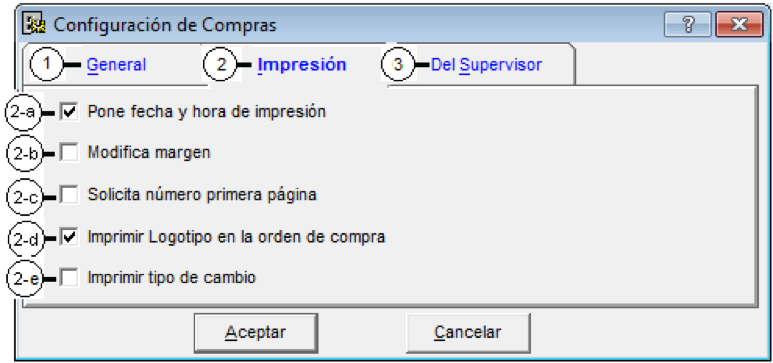Screen dimensions: 773x363
Task: Enable Imprimir tipo de cambio option
Action: 69,278
